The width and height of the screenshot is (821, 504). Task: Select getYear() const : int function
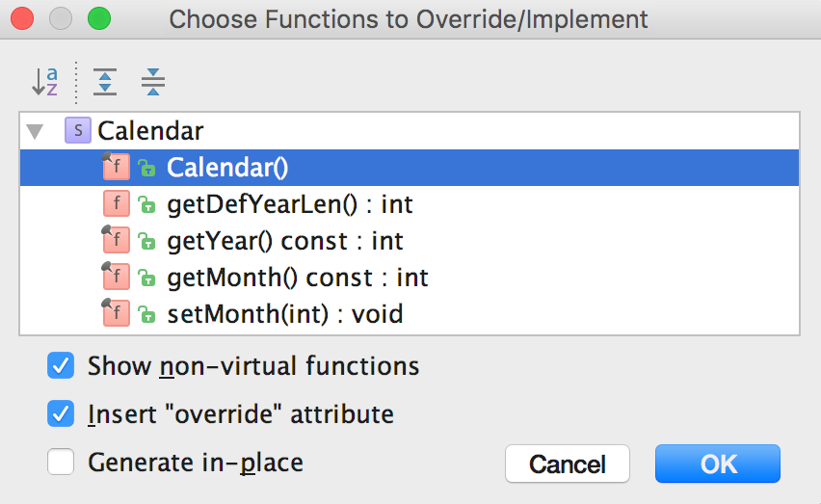click(x=284, y=241)
